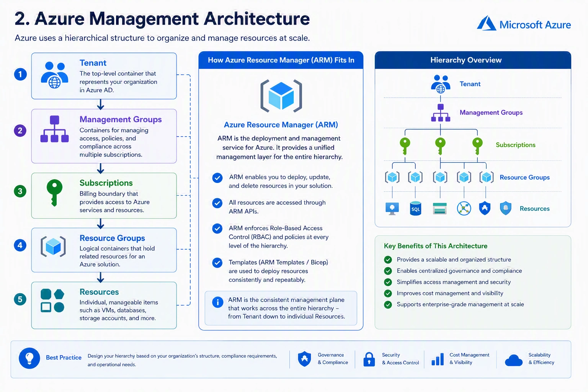The height and width of the screenshot is (392, 588).
Task: Click checkmark beside "Provides a scalable and organized structure"
Action: click(388, 260)
